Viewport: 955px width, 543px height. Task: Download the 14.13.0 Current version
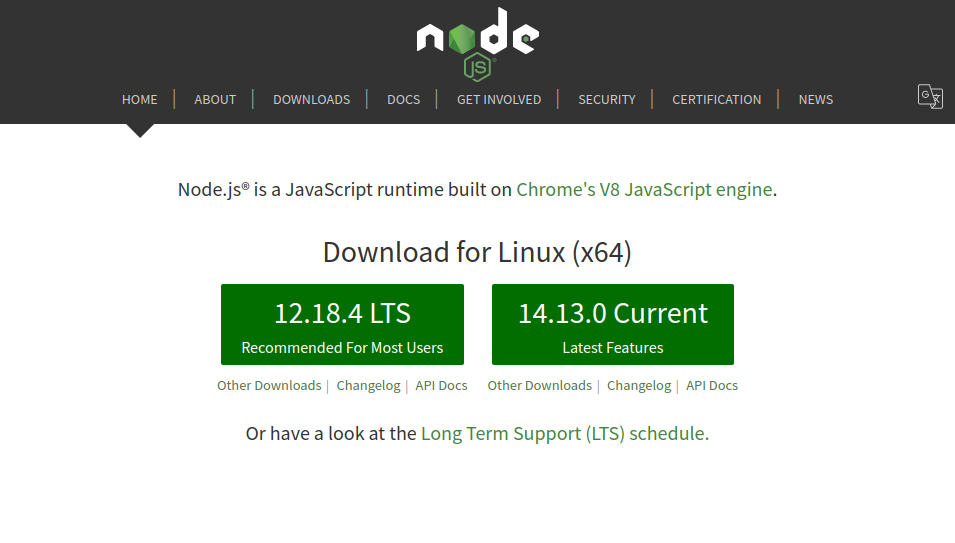tap(613, 324)
